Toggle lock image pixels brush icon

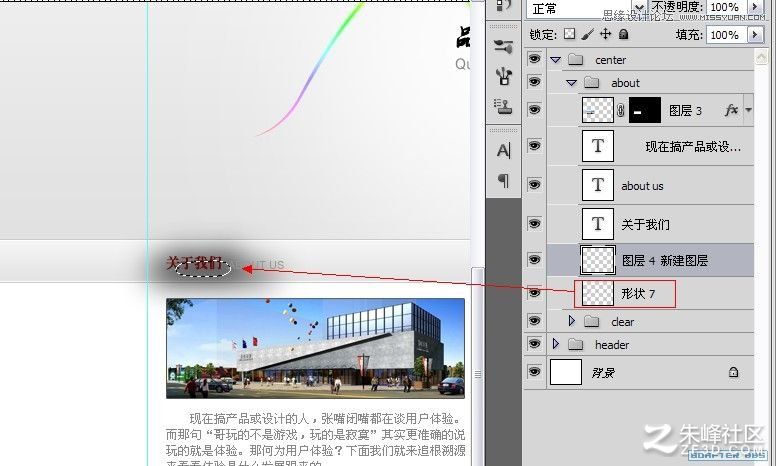tap(587, 34)
